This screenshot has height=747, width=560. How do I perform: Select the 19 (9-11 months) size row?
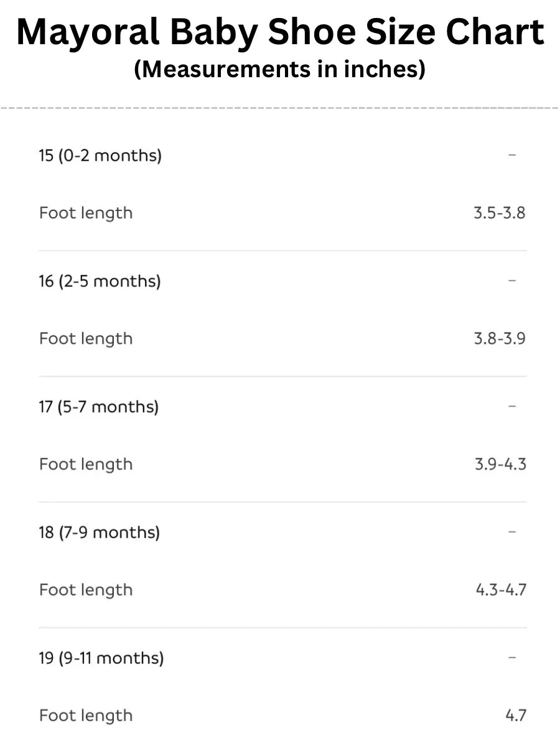tap(282, 658)
